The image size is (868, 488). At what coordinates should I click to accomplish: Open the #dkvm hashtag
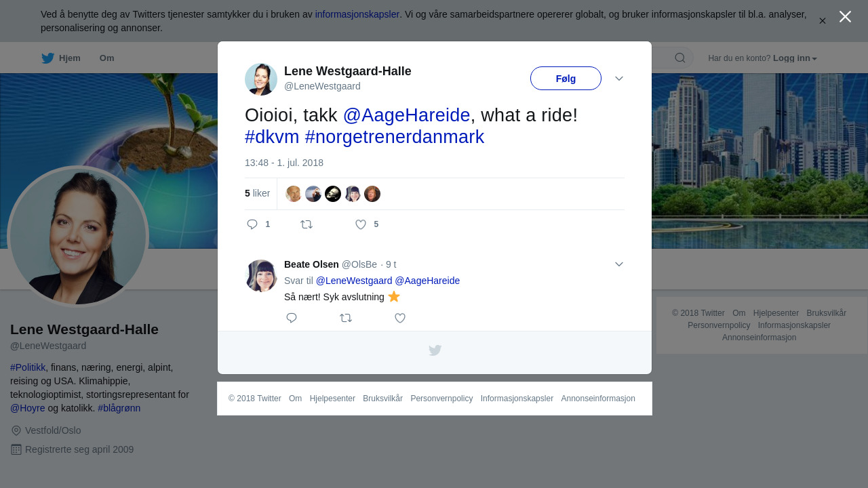pos(272,137)
